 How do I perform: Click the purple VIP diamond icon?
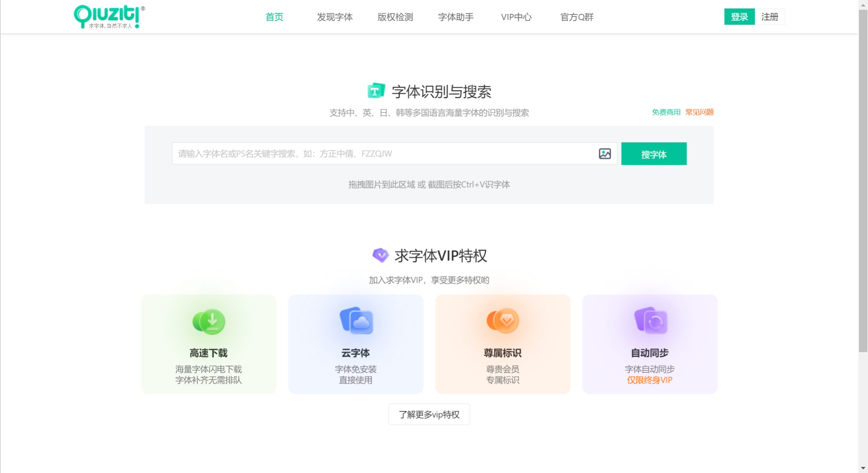tap(381, 255)
